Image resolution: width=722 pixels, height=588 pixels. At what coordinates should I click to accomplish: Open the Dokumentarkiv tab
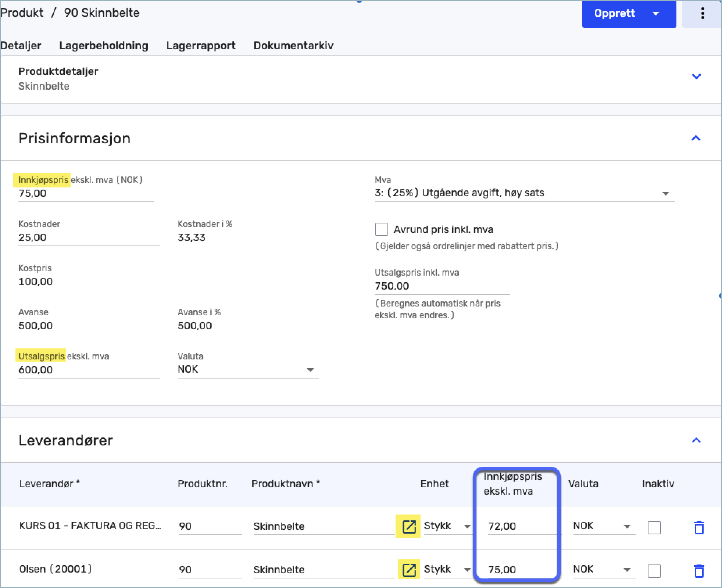(293, 46)
